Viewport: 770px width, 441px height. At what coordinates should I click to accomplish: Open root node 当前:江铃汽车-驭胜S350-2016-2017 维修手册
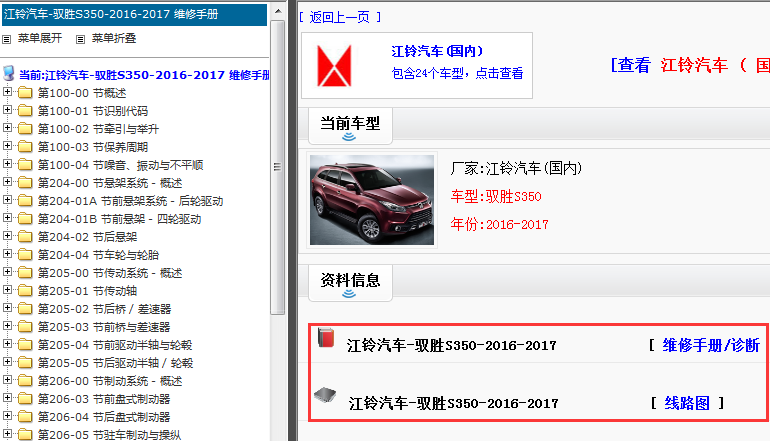click(144, 75)
